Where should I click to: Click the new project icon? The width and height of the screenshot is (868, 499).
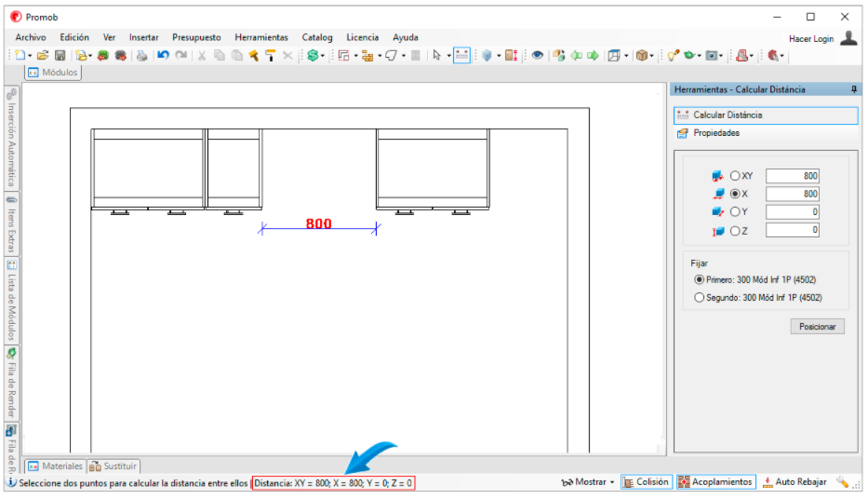coord(20,55)
